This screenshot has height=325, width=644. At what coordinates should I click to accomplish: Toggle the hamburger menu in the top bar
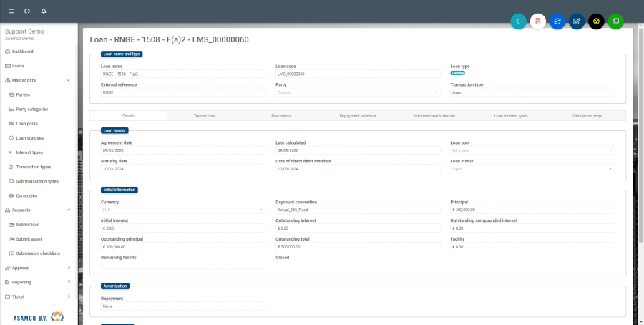[11, 11]
